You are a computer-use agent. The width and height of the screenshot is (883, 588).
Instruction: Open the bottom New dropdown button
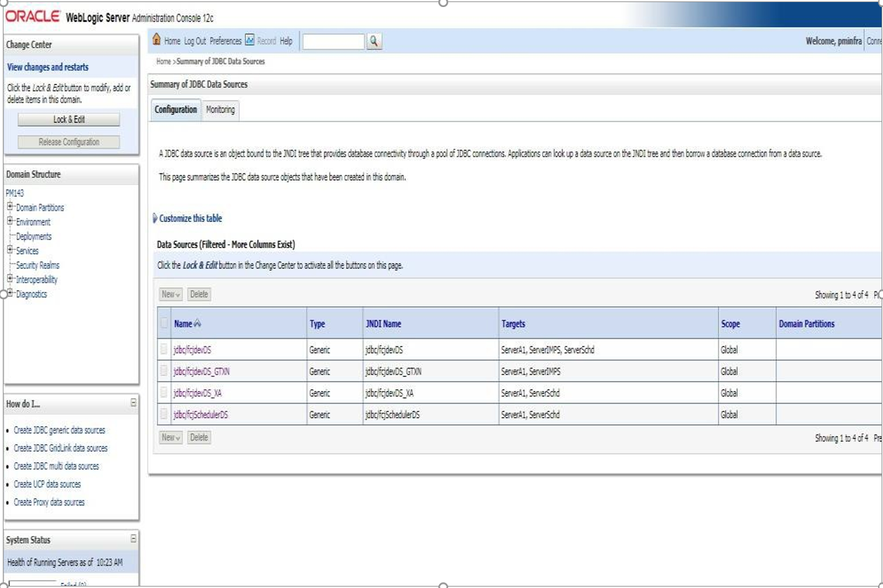click(x=171, y=437)
